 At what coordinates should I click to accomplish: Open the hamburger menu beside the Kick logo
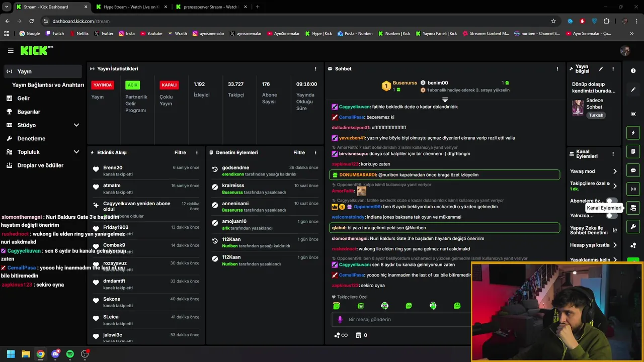click(x=11, y=51)
